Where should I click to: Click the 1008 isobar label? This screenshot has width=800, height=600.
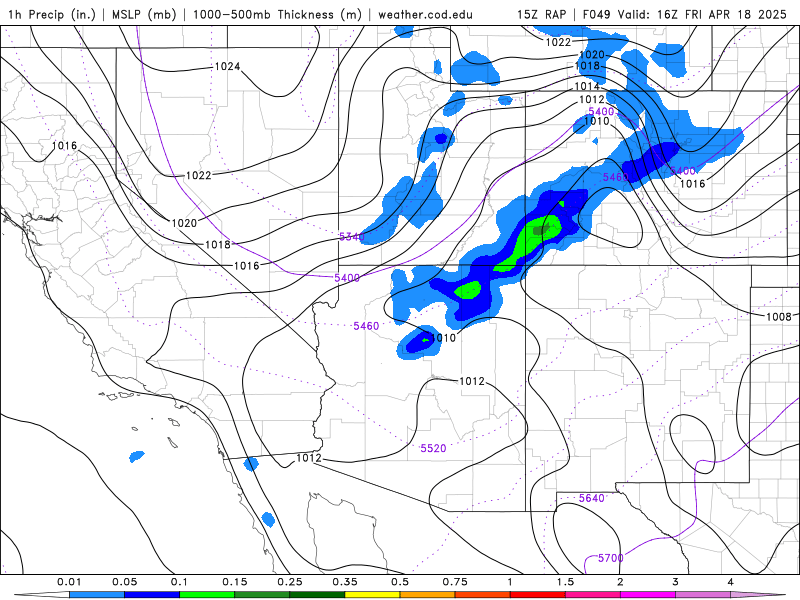point(779,317)
